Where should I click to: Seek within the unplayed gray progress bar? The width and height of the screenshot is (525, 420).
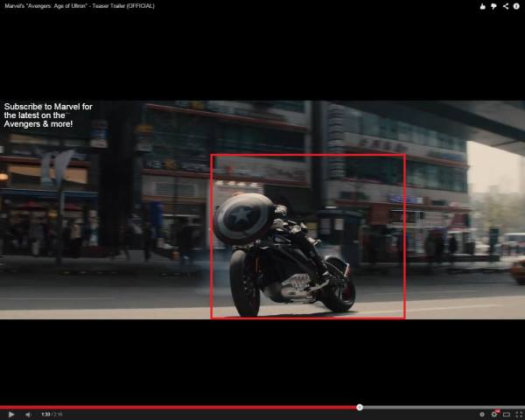(x=444, y=408)
